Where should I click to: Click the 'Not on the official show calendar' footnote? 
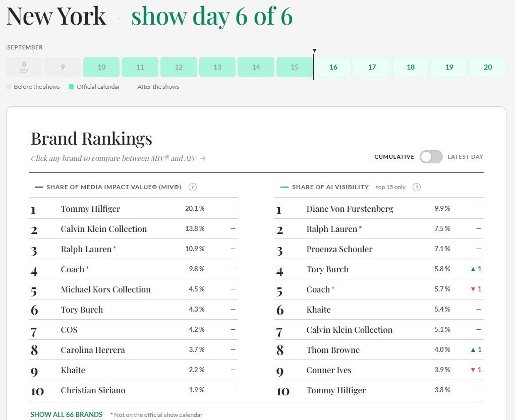coord(156,415)
